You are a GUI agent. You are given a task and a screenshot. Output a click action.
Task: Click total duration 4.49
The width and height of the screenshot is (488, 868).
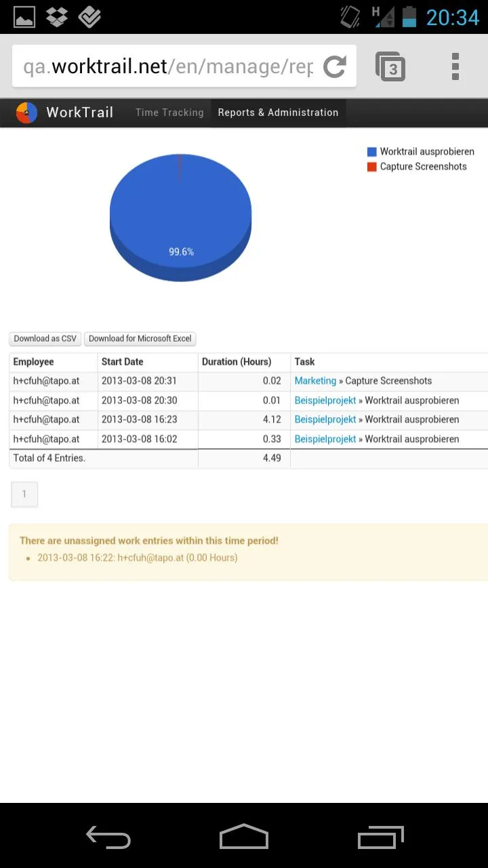point(272,458)
